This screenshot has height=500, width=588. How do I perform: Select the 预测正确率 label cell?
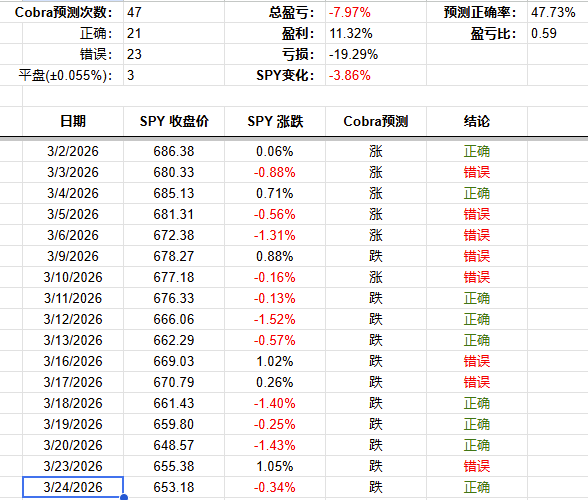tap(477, 12)
